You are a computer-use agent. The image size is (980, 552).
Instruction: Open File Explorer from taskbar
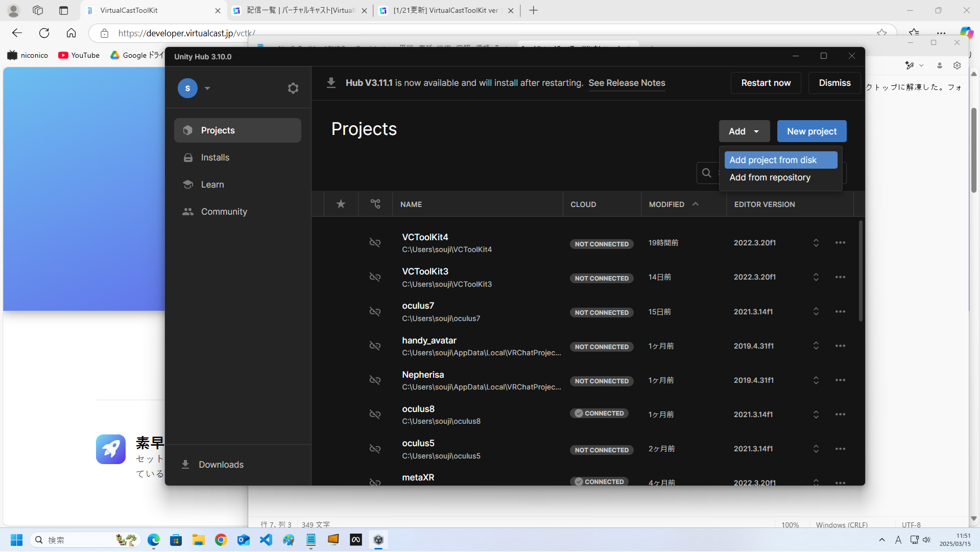click(x=198, y=540)
